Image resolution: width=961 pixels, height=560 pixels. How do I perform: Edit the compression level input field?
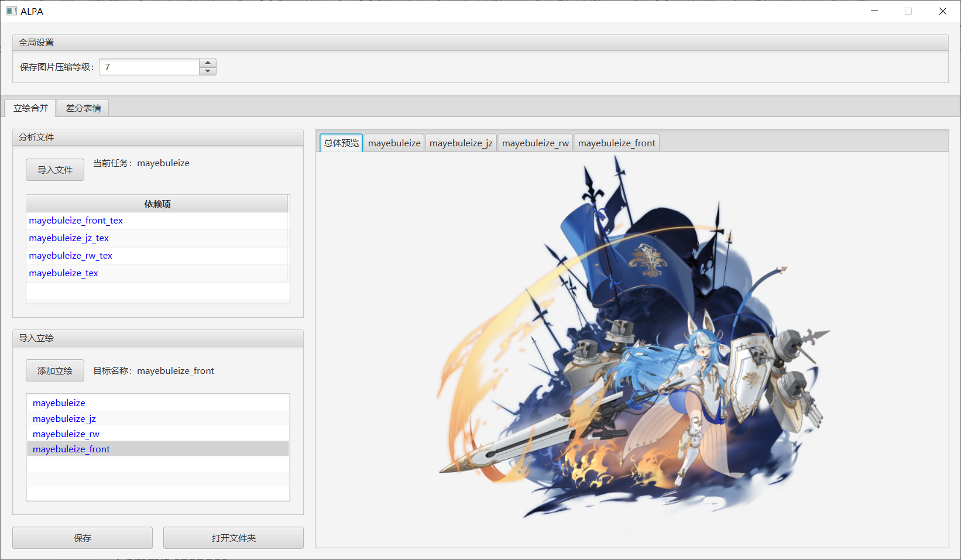tap(149, 67)
